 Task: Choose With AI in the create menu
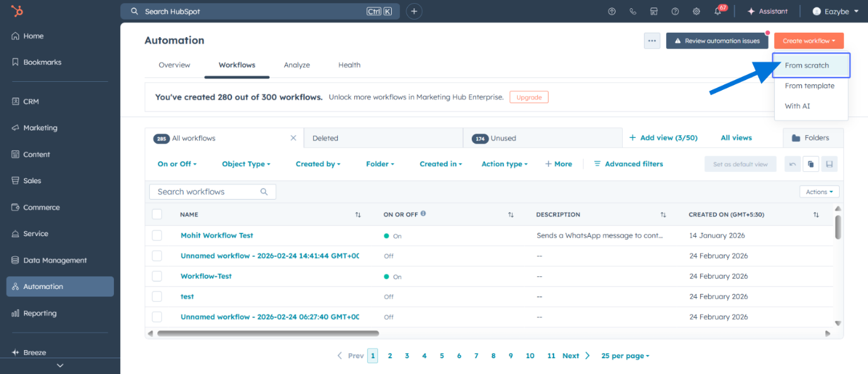811,106
